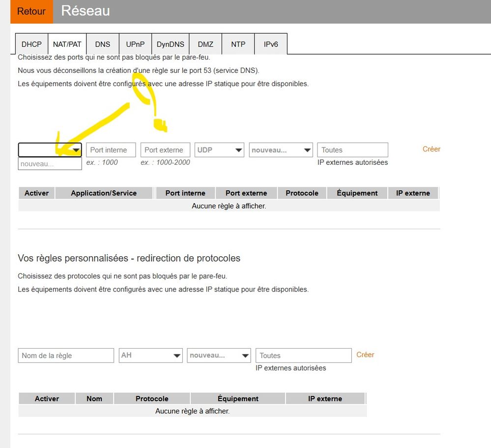This screenshot has width=491, height=448.
Task: Click Créer link for protocol rule
Action: [x=365, y=355]
